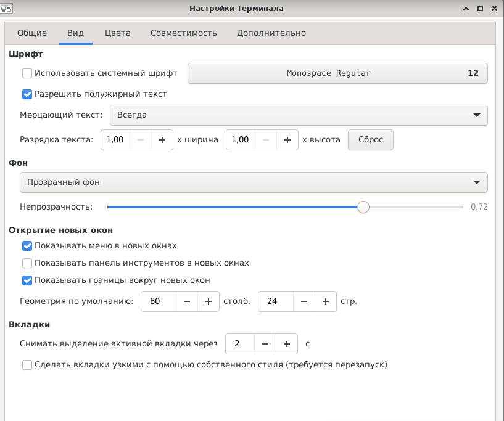This screenshot has height=421, width=504.
Task: Open the Monospace Regular font chooser
Action: pyautogui.click(x=337, y=73)
